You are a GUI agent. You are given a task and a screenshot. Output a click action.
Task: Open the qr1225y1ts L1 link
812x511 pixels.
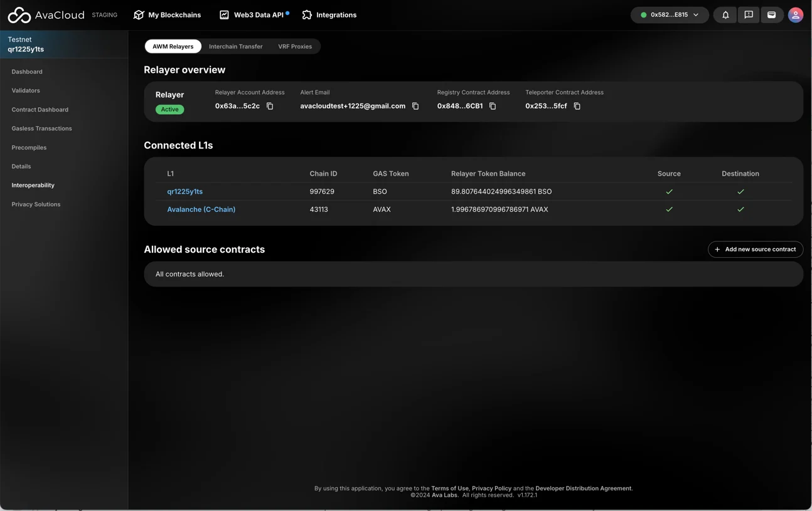coord(185,191)
